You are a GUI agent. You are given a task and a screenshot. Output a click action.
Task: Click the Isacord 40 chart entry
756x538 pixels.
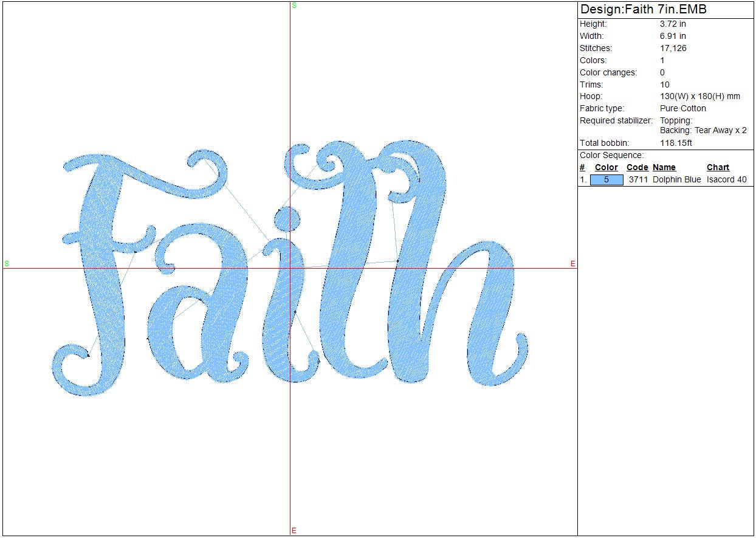(727, 180)
